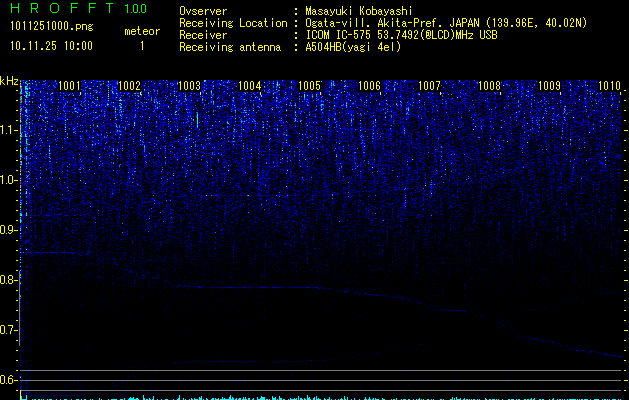Select the 1007 minute marker

point(430,86)
